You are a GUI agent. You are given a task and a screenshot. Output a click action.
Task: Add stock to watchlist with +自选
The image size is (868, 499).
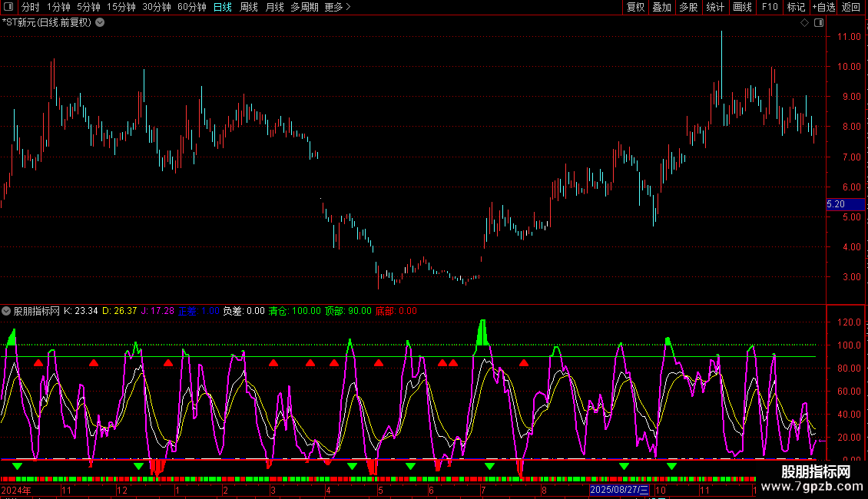(x=823, y=7)
